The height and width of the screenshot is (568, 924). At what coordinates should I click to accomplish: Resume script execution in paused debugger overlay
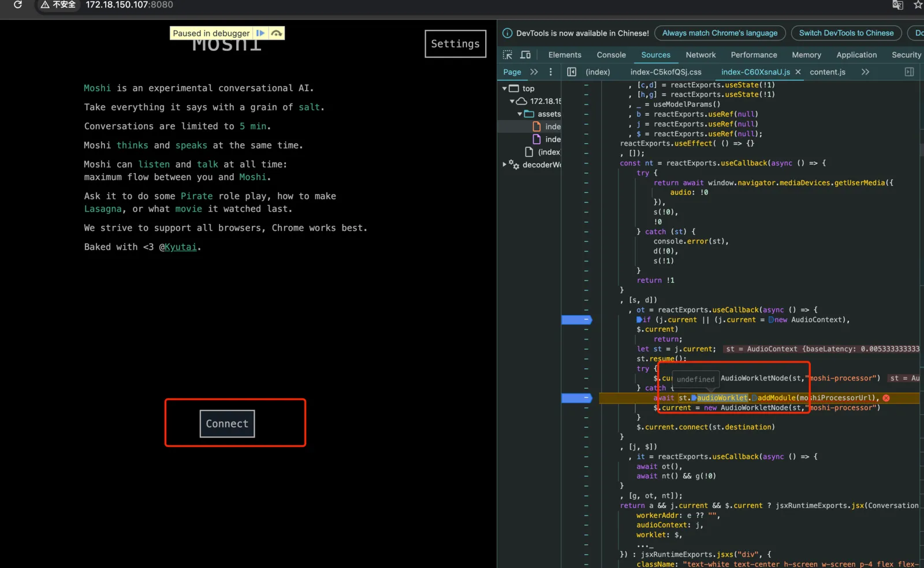click(x=260, y=33)
